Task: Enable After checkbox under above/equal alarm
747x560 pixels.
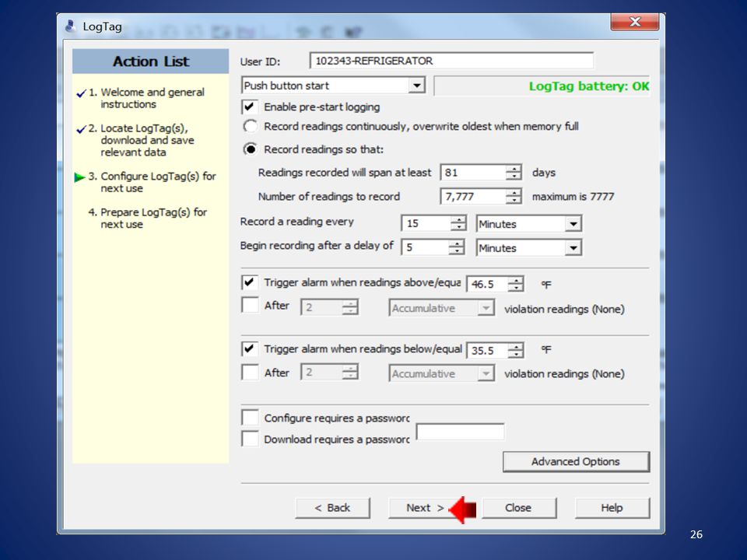Action: (x=250, y=305)
